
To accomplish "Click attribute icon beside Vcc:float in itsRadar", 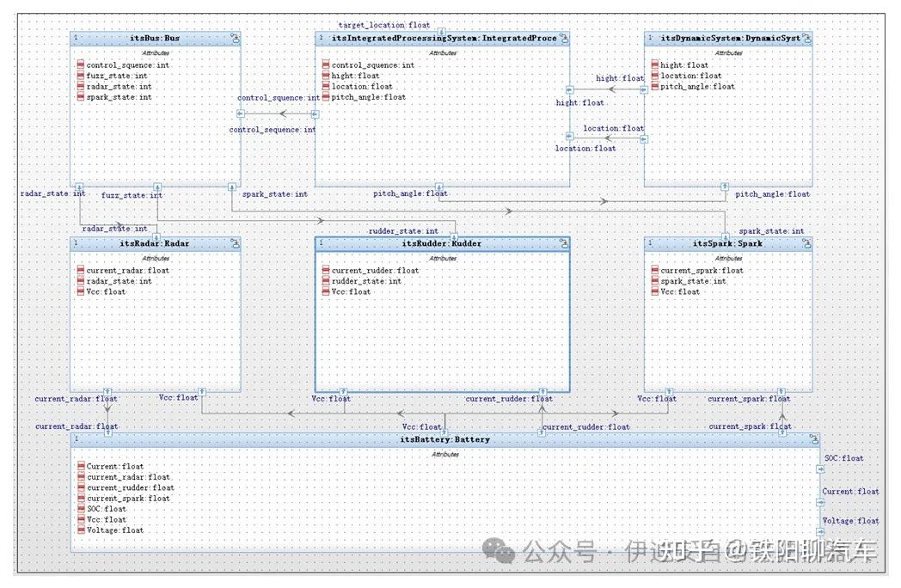I will click(81, 291).
